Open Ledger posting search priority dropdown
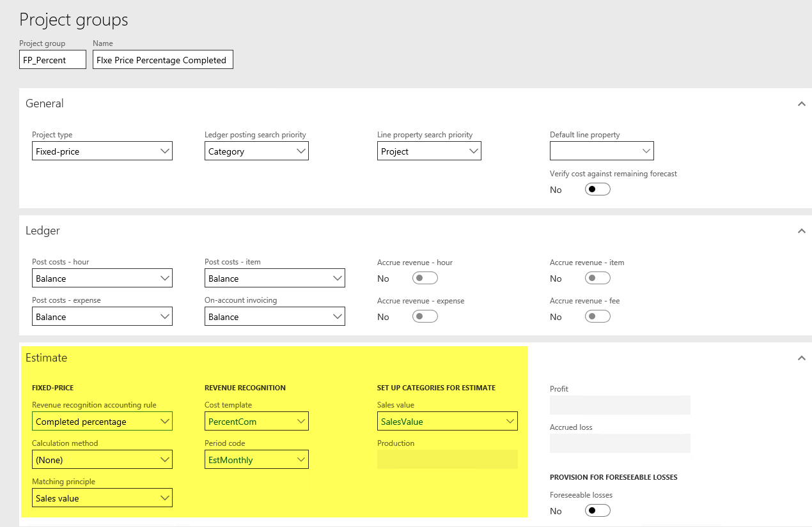812x527 pixels. click(x=256, y=151)
